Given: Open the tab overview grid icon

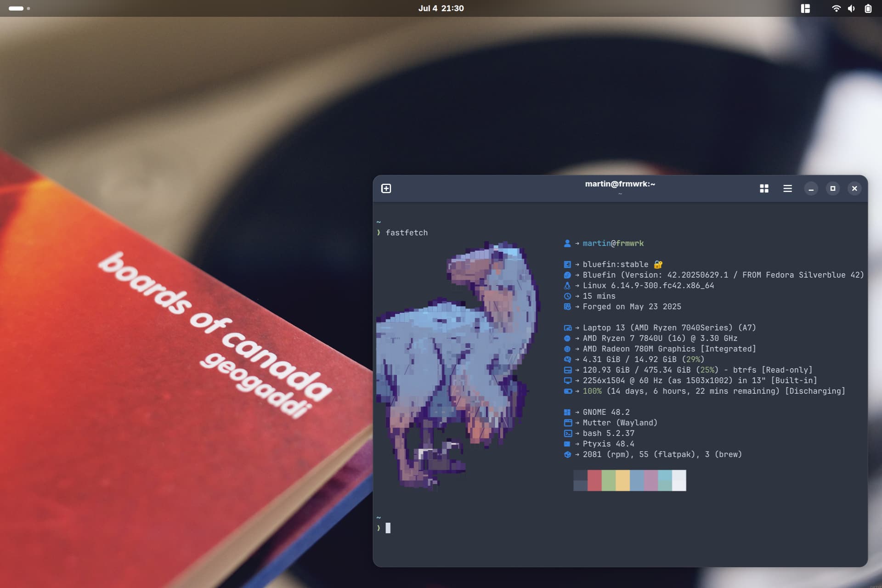Looking at the screenshot, I should point(764,188).
